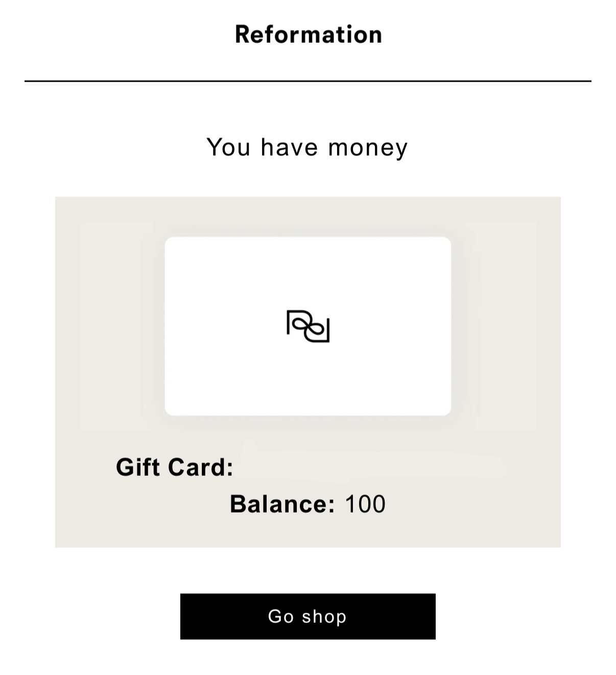Click the Balance: label text
Screen dimensions: 616x675
(x=282, y=504)
